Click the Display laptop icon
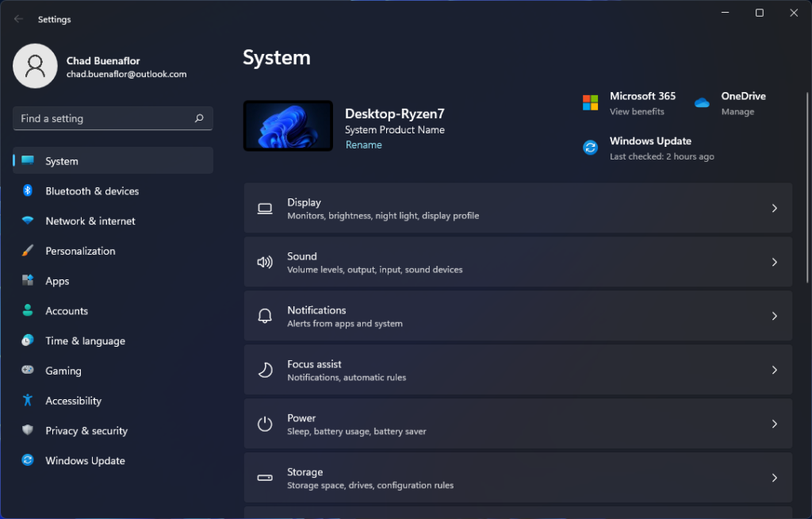Image resolution: width=812 pixels, height=519 pixels. (265, 209)
